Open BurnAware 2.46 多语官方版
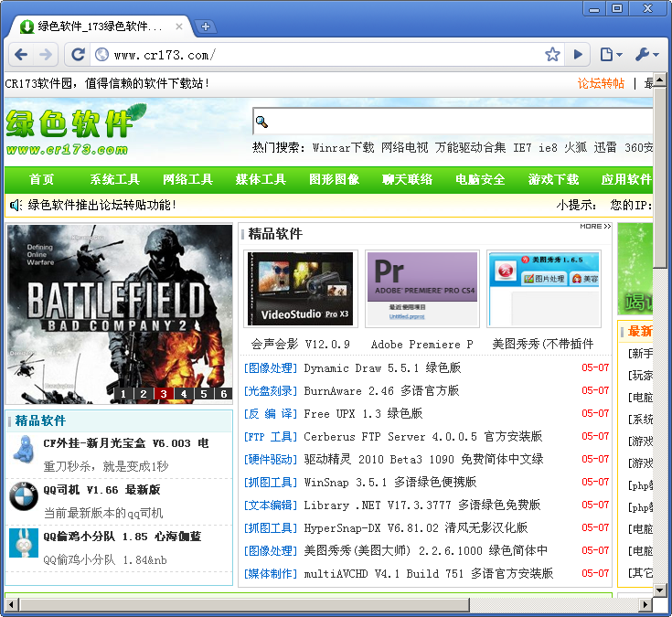Viewport: 672px width, 617px height. (381, 391)
